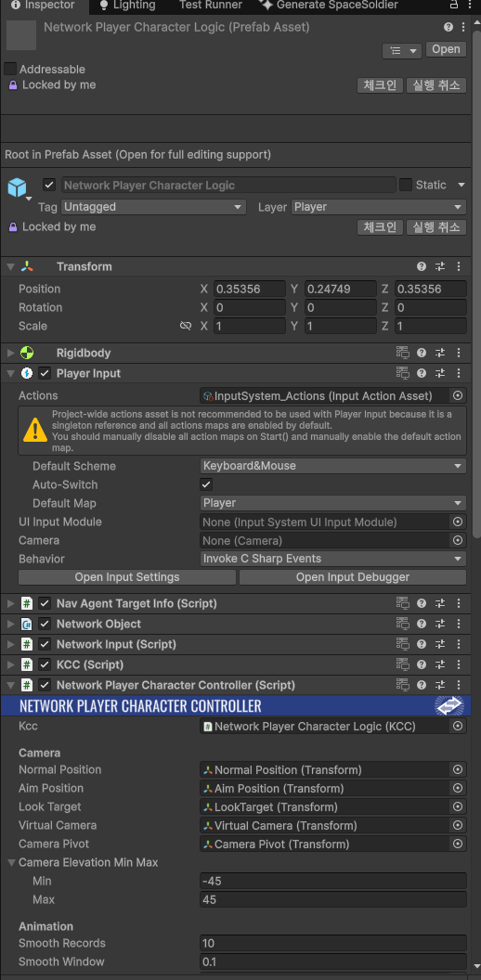
Task: Select the Inspector tab
Action: [x=43, y=5]
